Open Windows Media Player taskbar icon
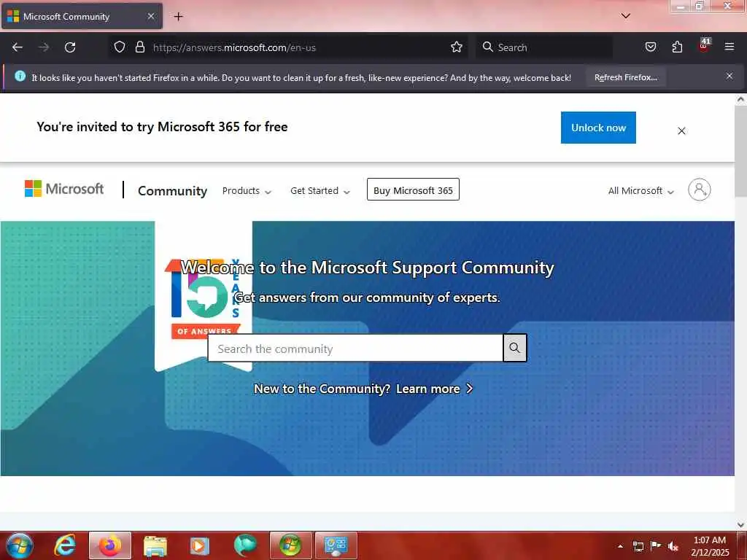 coord(200,546)
